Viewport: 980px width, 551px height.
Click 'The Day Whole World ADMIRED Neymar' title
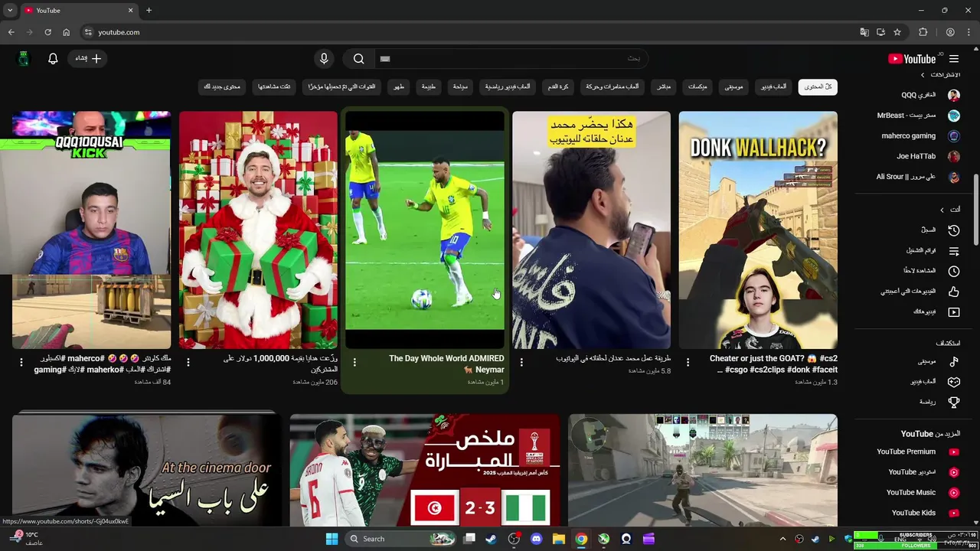(x=446, y=364)
